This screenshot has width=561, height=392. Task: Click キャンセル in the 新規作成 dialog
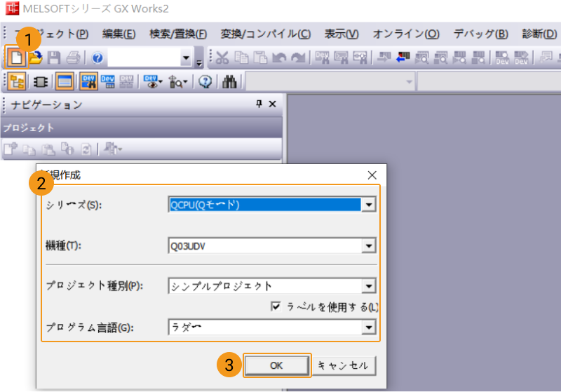point(343,365)
